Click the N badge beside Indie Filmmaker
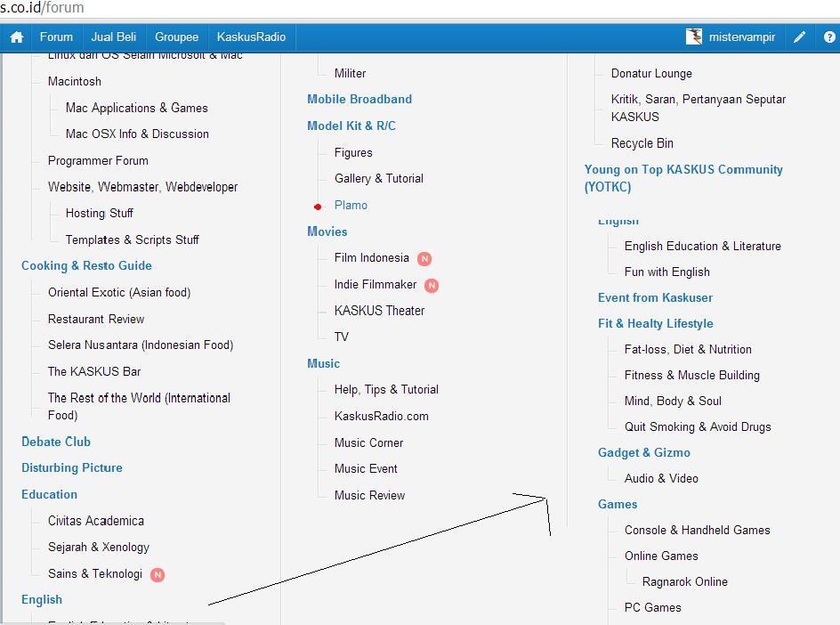The width and height of the screenshot is (840, 625). coord(432,286)
